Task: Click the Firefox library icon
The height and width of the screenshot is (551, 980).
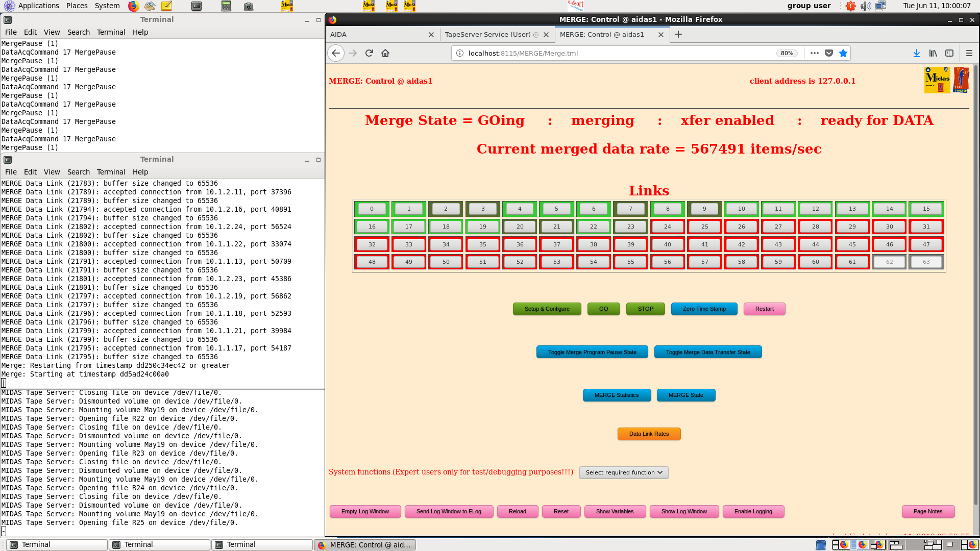Action: tap(933, 53)
